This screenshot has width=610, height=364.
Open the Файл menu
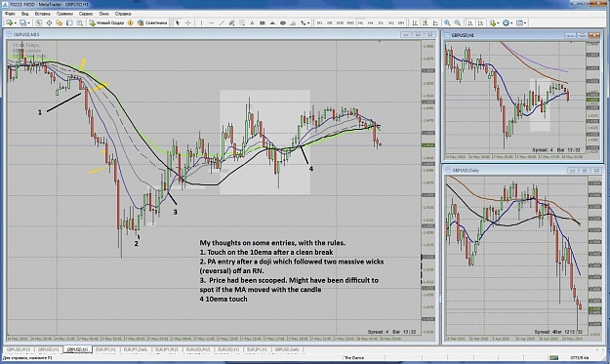(10, 14)
